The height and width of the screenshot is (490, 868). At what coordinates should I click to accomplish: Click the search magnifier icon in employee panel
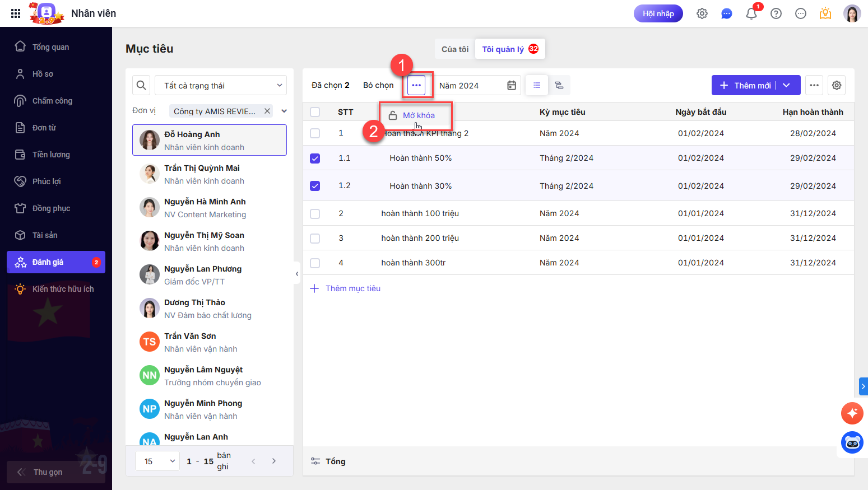click(x=141, y=85)
